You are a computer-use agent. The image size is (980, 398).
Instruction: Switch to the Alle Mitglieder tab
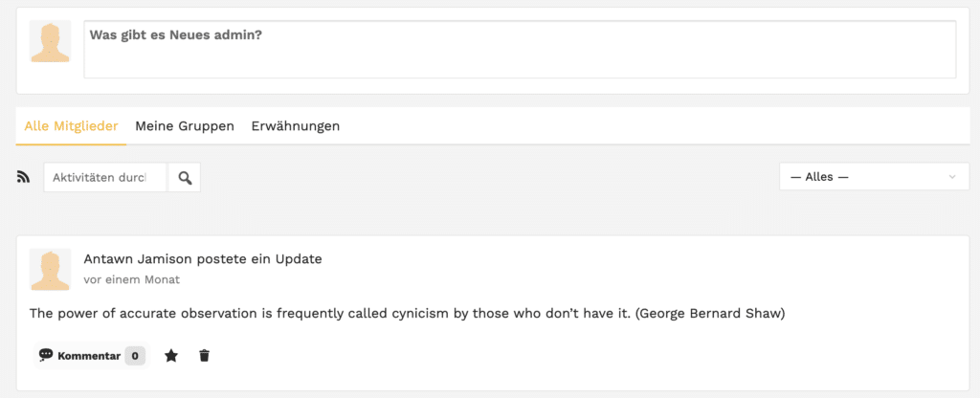[x=71, y=126]
